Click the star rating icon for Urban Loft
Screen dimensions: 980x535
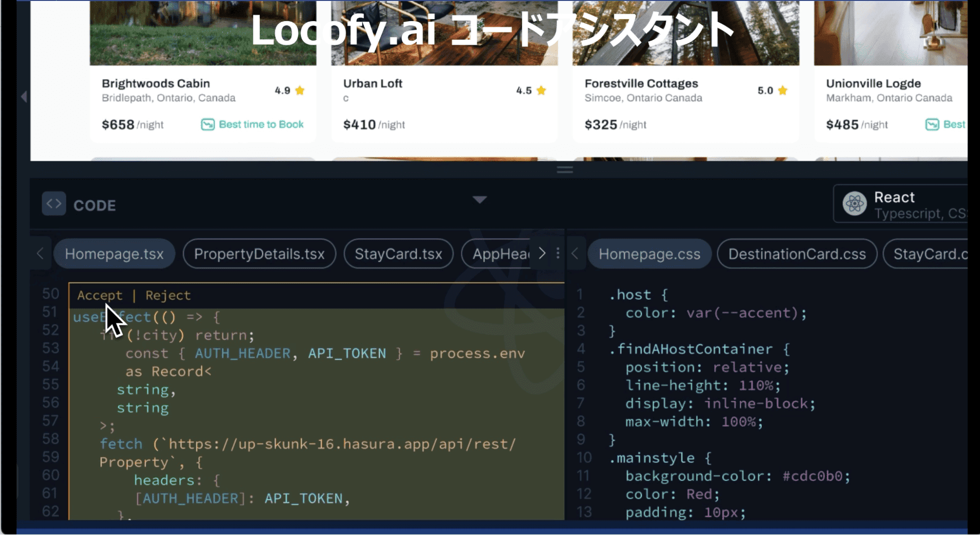point(541,91)
